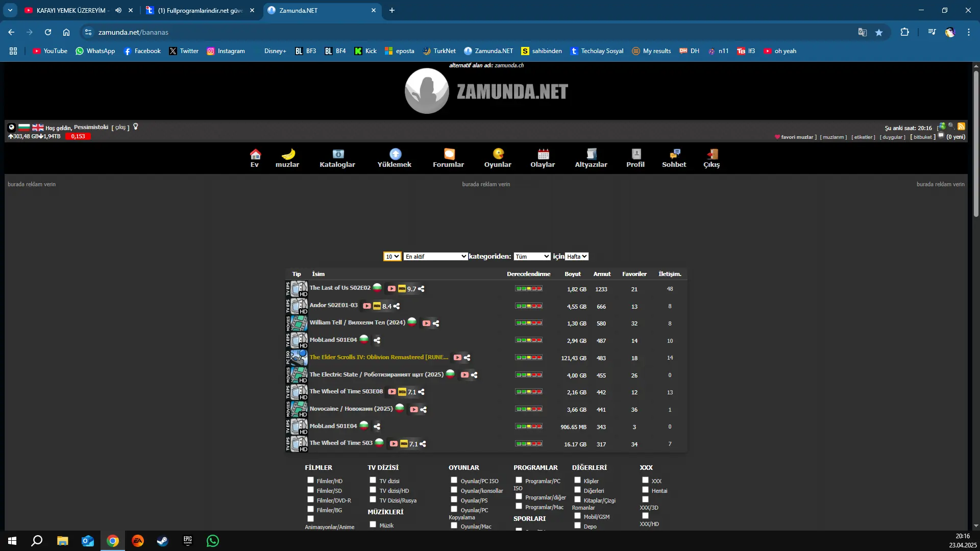Check the TV dizisi/HD checkbox
The height and width of the screenshot is (551, 980).
[x=373, y=490]
